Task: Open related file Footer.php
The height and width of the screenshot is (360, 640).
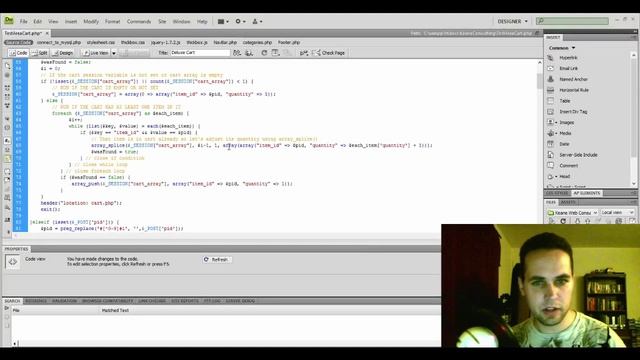Action: pos(289,42)
